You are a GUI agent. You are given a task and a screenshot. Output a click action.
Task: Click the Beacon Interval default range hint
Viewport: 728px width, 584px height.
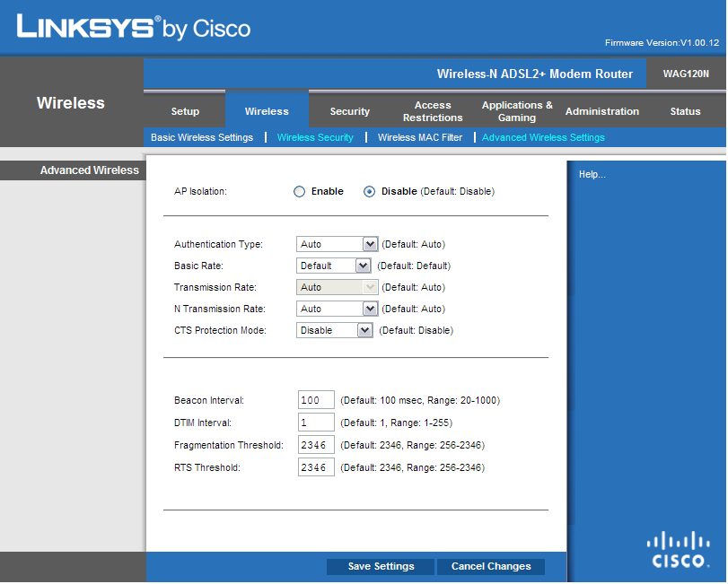click(x=420, y=400)
